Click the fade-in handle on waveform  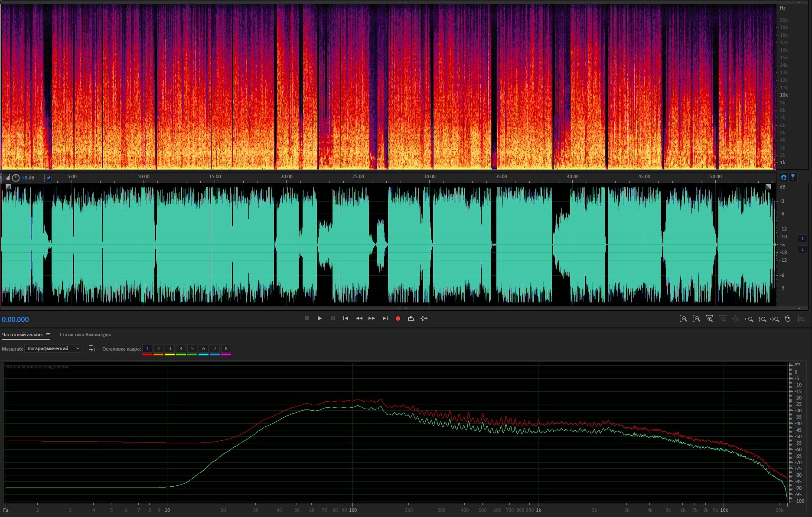pyautogui.click(x=8, y=187)
